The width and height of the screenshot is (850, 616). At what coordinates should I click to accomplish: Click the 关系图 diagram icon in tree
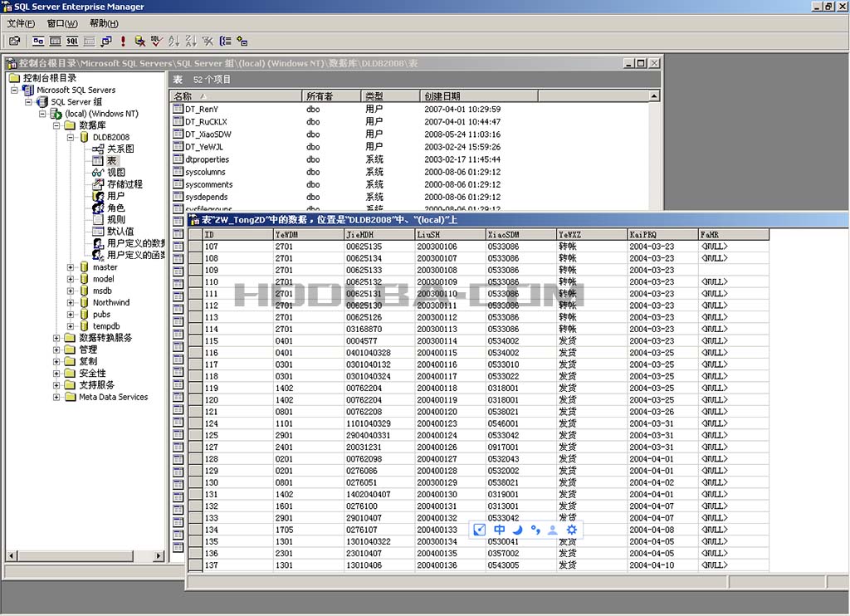[98, 149]
